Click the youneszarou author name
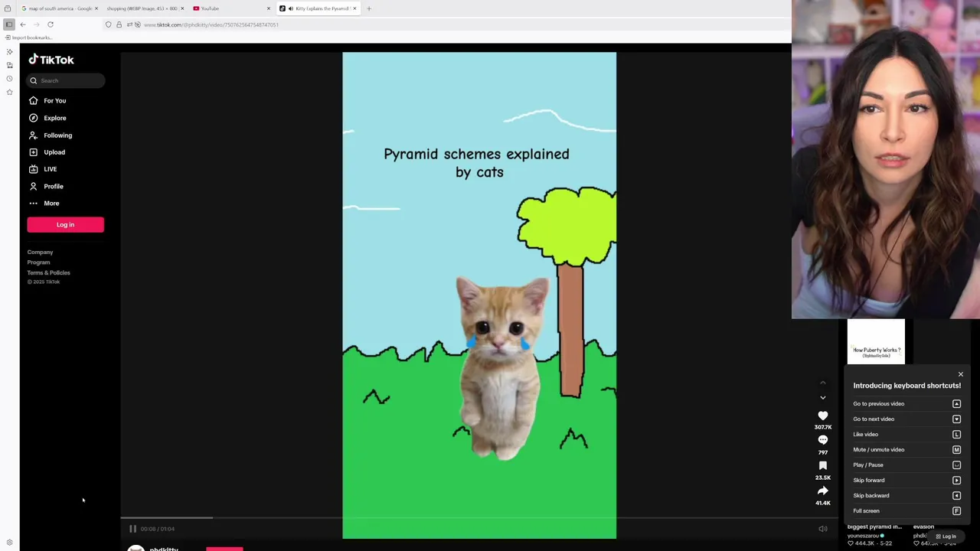 [863, 536]
